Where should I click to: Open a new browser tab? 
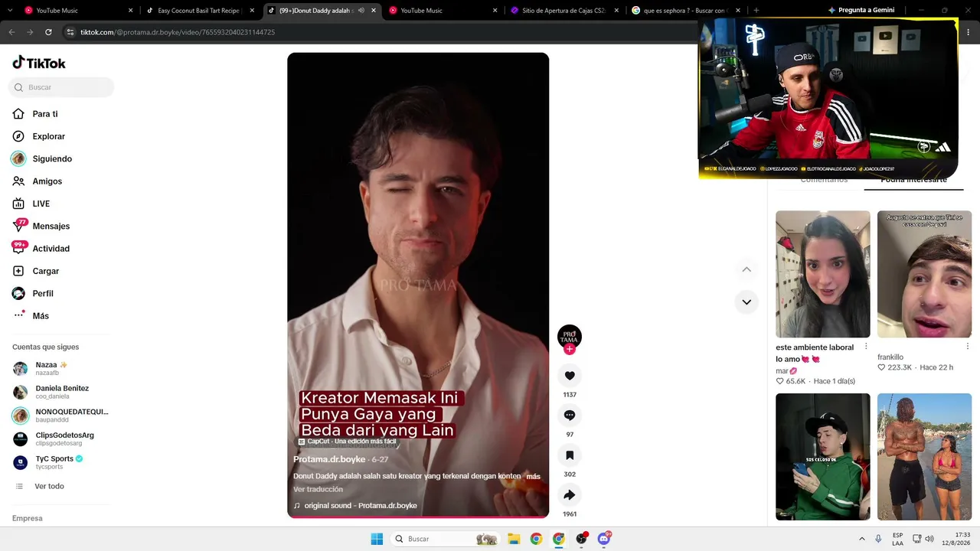(x=756, y=11)
